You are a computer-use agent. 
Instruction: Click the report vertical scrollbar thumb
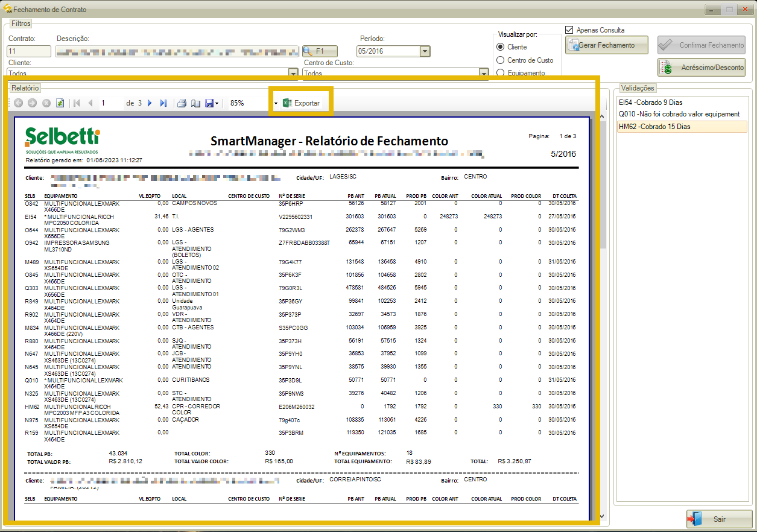point(603,184)
